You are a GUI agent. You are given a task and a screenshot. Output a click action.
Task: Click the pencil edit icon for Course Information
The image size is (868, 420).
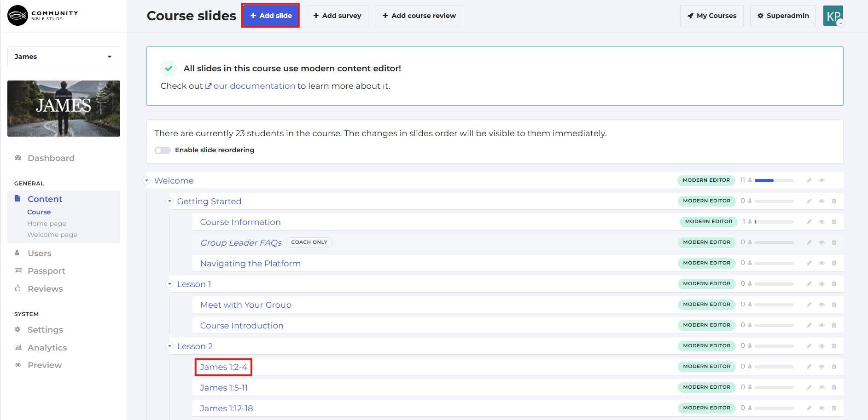tap(809, 222)
